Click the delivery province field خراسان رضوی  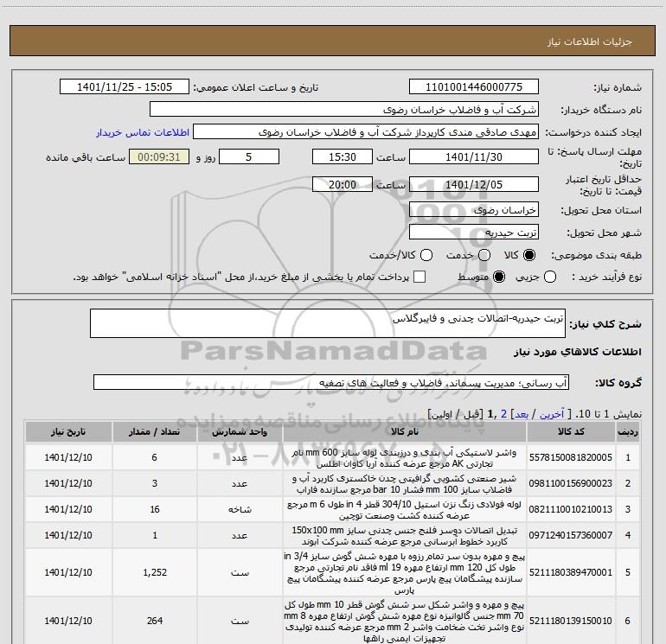tap(474, 210)
